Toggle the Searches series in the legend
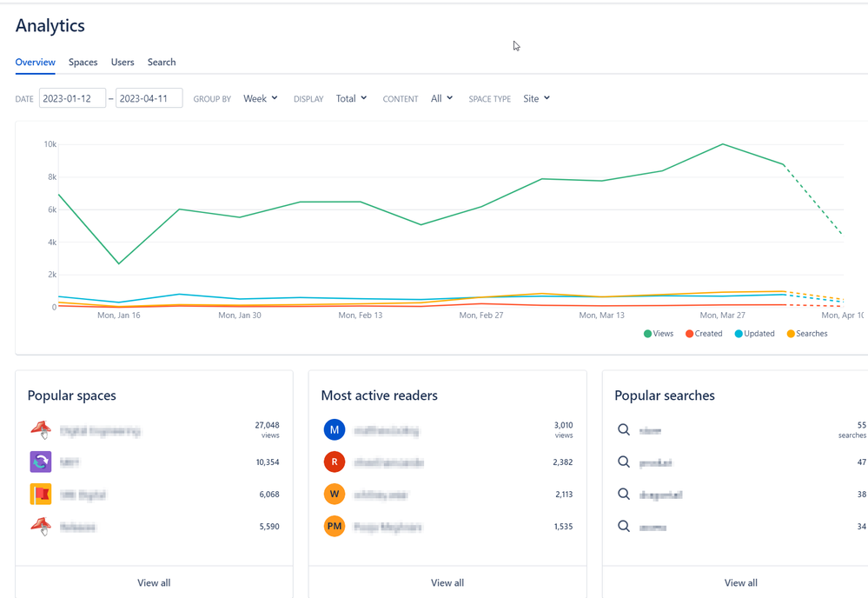 807,333
